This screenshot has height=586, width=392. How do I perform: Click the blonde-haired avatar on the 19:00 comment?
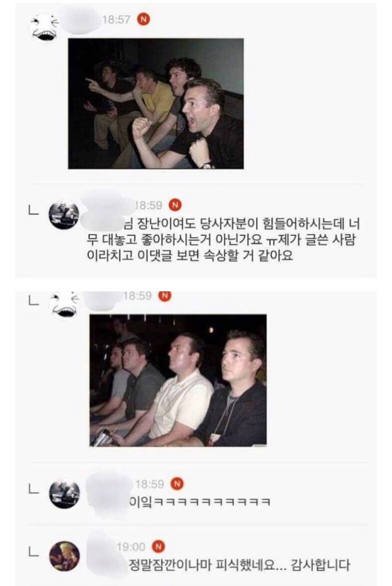pos(64,556)
